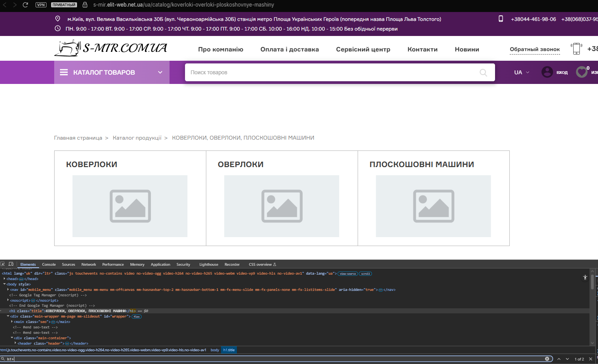Toggle the VPN badge in address bar
The width and height of the screenshot is (598, 364).
pyautogui.click(x=41, y=5)
